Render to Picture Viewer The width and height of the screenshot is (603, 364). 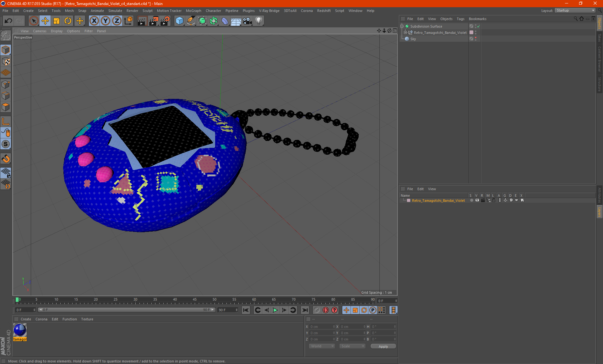click(x=154, y=21)
